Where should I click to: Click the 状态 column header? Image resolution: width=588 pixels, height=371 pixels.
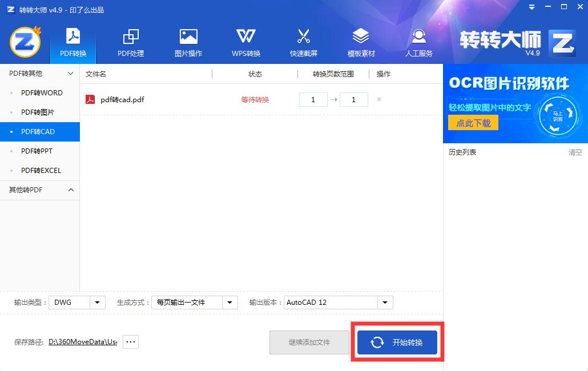(255, 74)
